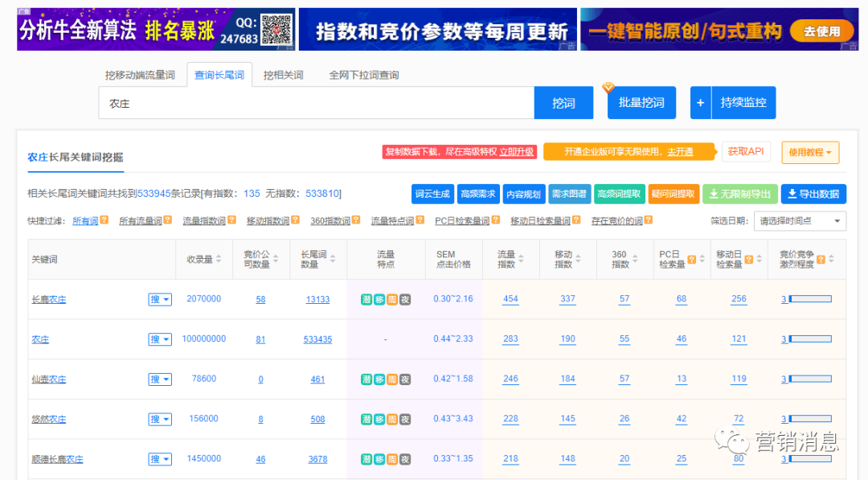Screen dimensions: 868x480
Task: Sort table using 收录量 sort arrows
Action: [x=219, y=259]
